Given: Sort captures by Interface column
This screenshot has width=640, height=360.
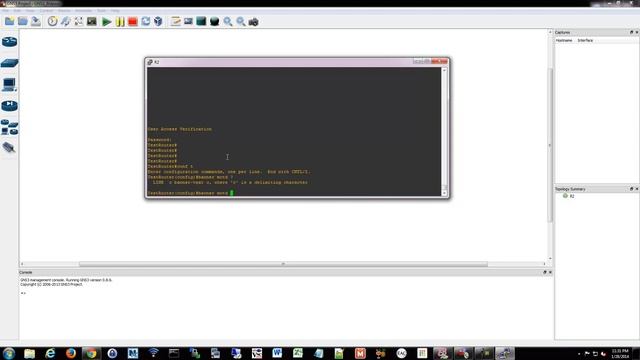Looking at the screenshot, I should click(585, 40).
